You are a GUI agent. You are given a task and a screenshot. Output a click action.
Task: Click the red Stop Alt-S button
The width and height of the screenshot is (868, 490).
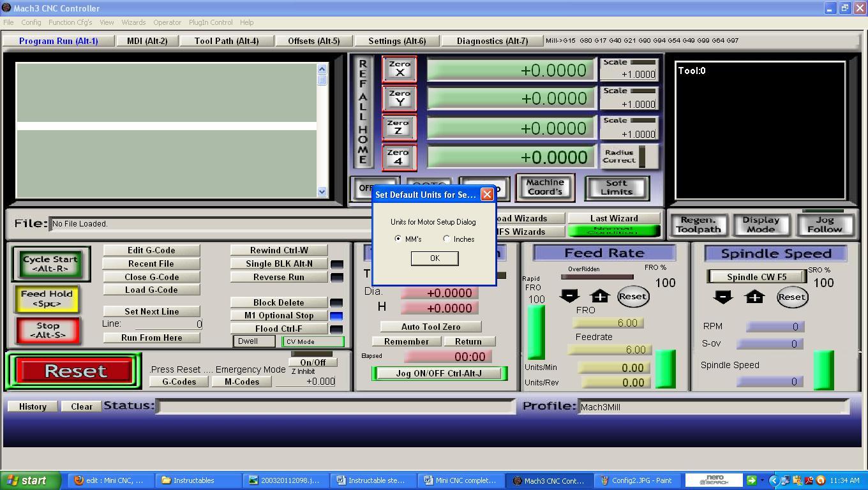[x=47, y=330]
